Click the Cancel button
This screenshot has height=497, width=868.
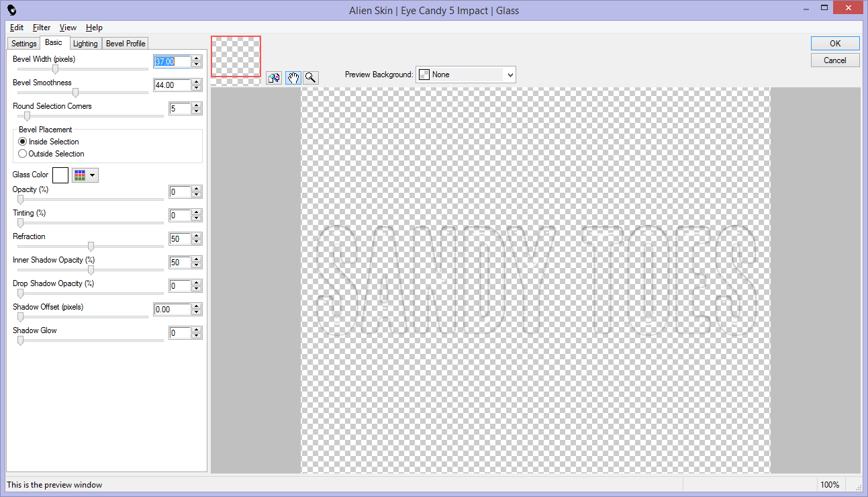(835, 60)
